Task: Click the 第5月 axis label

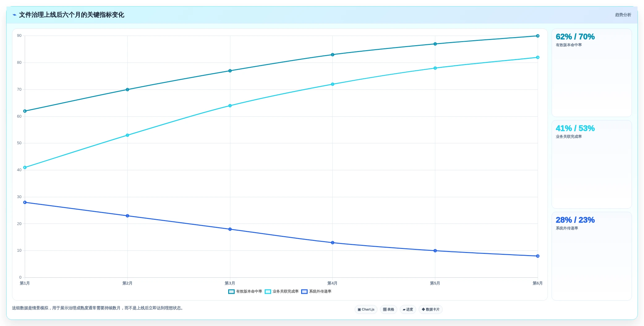Action: 435,283
